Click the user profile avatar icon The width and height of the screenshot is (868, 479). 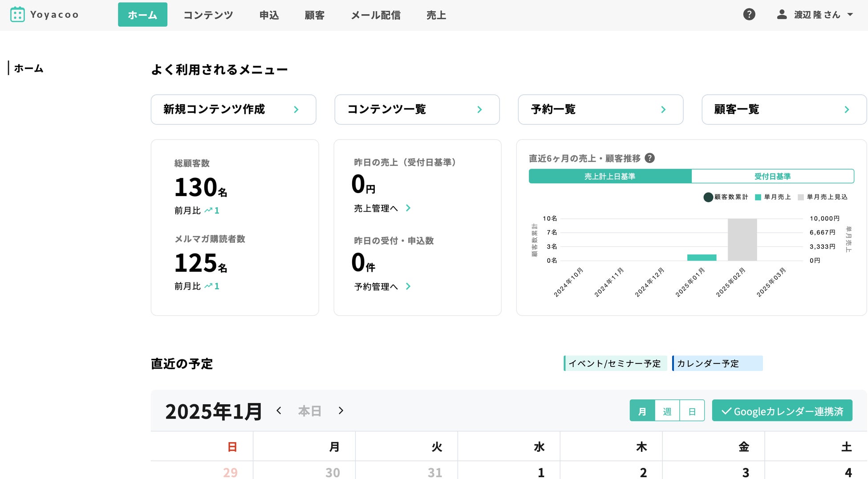tap(782, 15)
